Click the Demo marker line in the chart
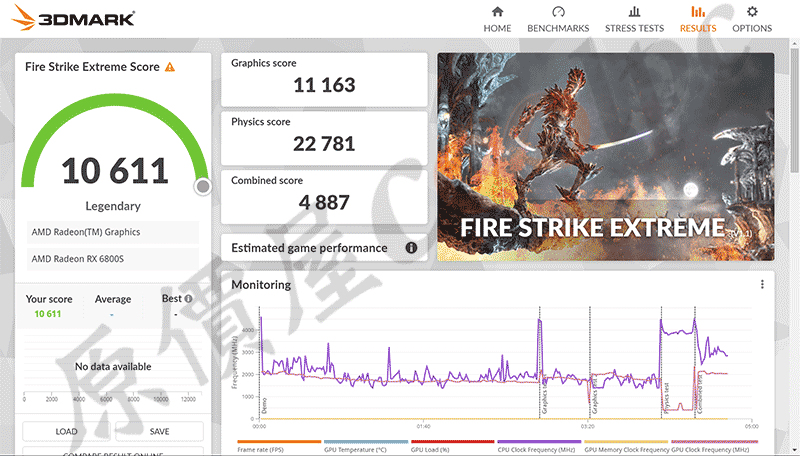800x456 pixels. [260, 362]
